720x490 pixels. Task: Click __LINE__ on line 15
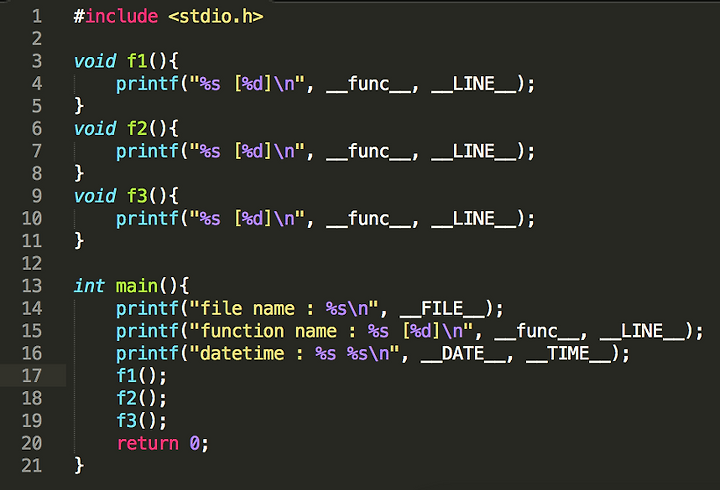tap(642, 331)
